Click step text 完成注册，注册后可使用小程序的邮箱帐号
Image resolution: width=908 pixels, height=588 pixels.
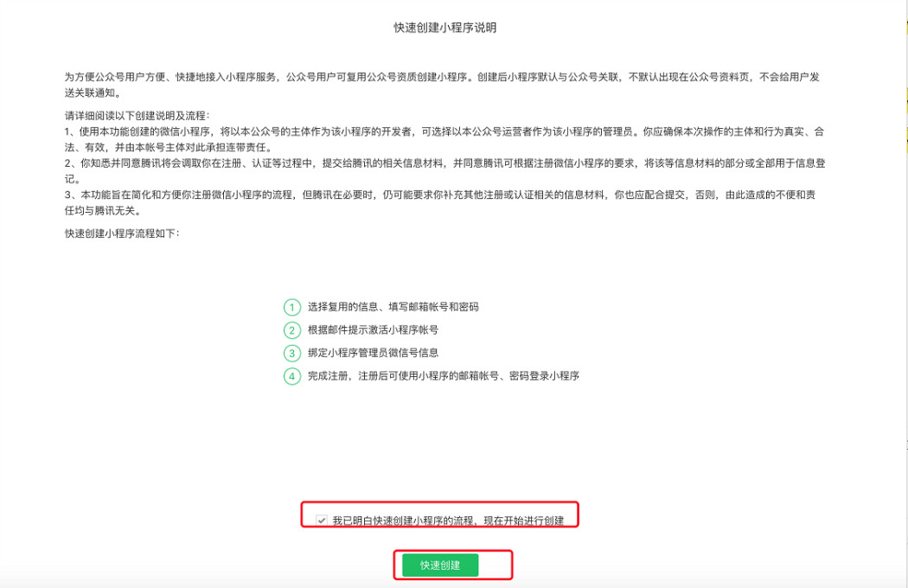(443, 376)
